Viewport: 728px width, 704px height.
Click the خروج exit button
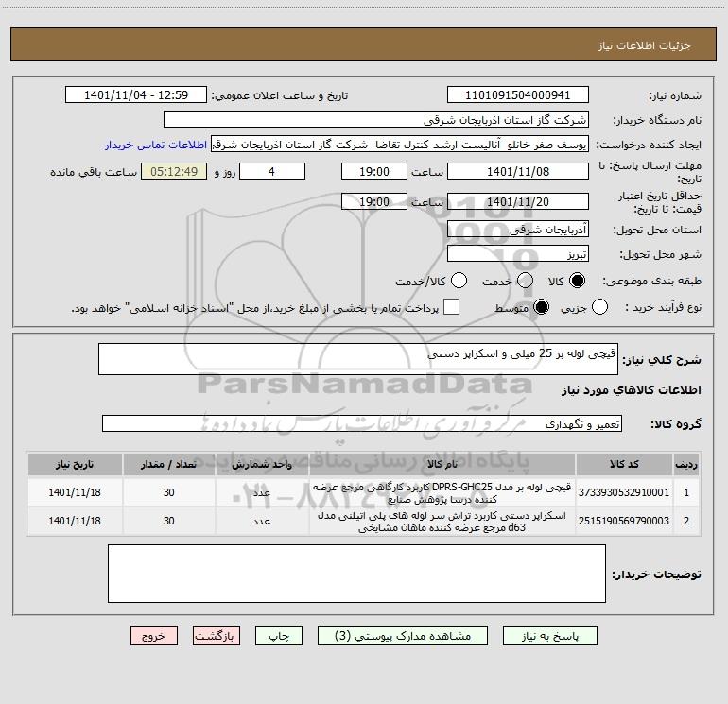coord(154,636)
